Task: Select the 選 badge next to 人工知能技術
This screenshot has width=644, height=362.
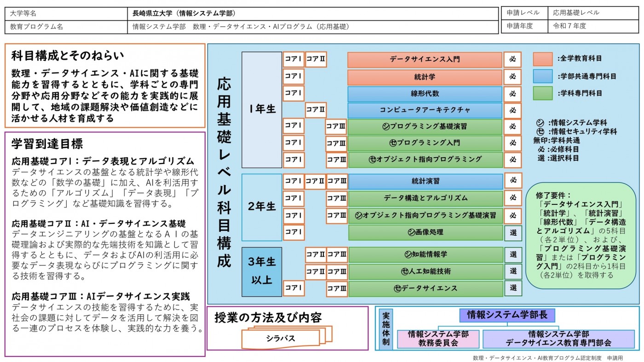Action: 513,271
